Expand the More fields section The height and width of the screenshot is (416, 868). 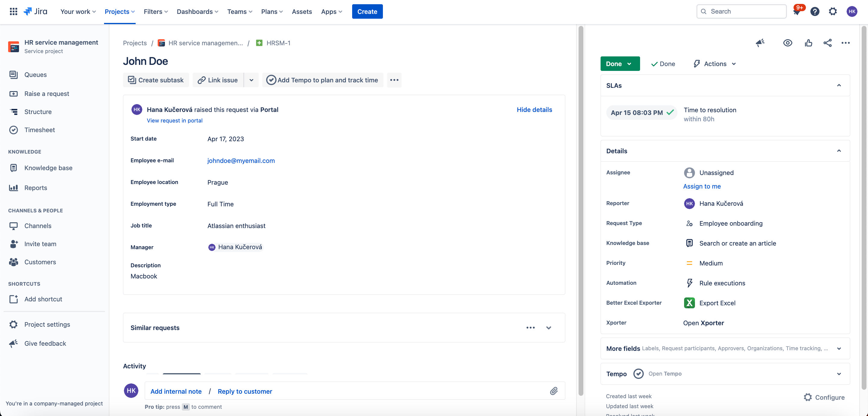839,348
